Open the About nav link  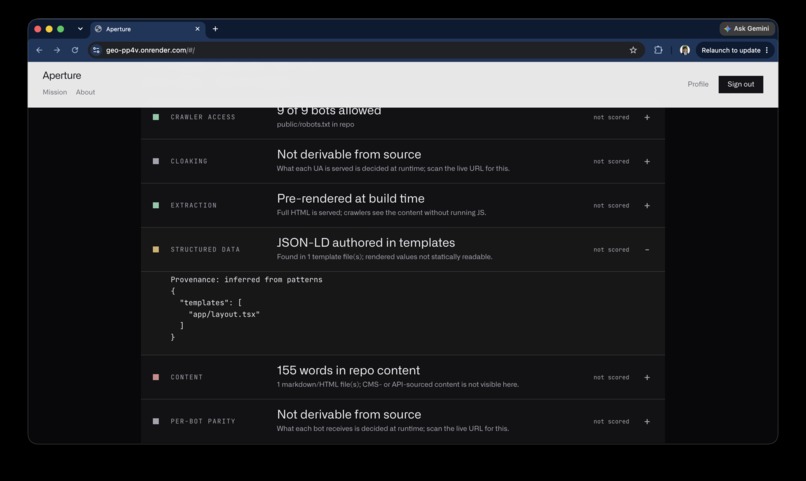(85, 92)
